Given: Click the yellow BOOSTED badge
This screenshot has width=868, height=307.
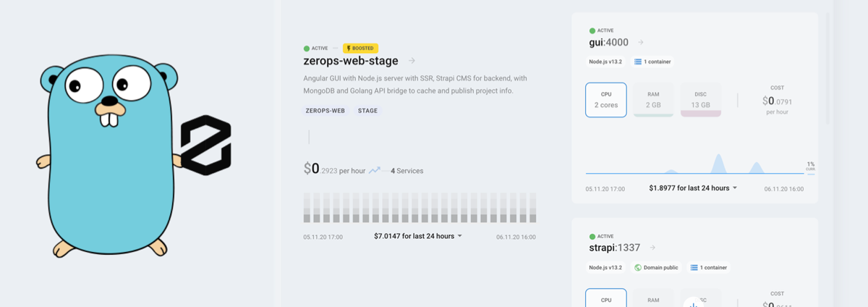Looking at the screenshot, I should tap(360, 48).
